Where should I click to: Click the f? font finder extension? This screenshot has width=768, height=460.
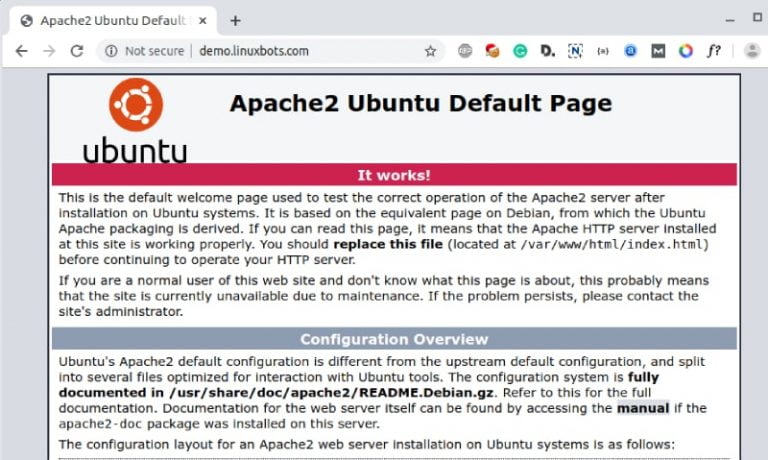[x=714, y=50]
